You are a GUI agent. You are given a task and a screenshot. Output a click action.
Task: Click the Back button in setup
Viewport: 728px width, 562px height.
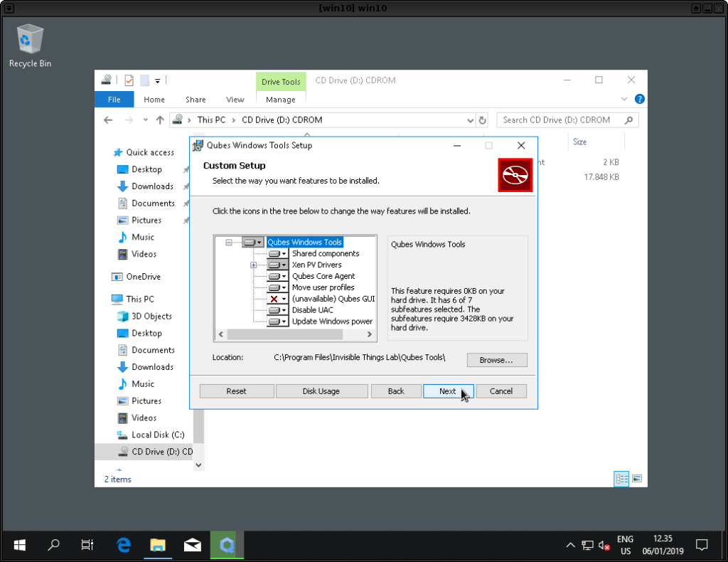[x=396, y=391]
